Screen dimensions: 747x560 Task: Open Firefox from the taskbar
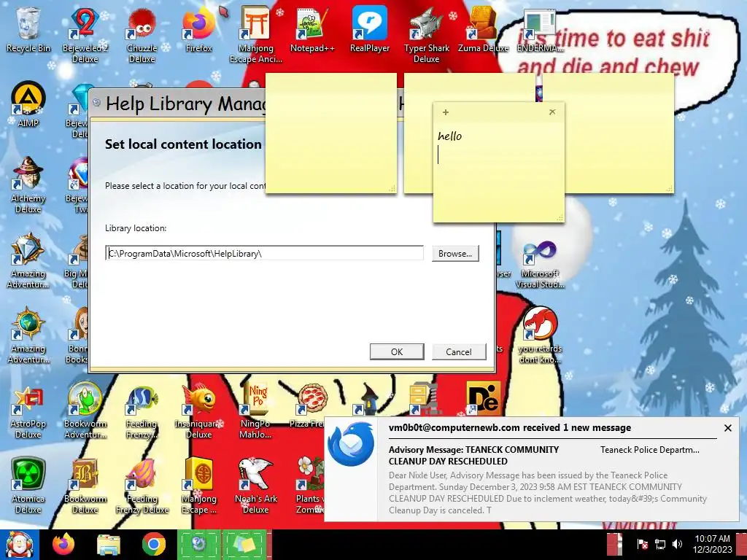[x=63, y=544]
